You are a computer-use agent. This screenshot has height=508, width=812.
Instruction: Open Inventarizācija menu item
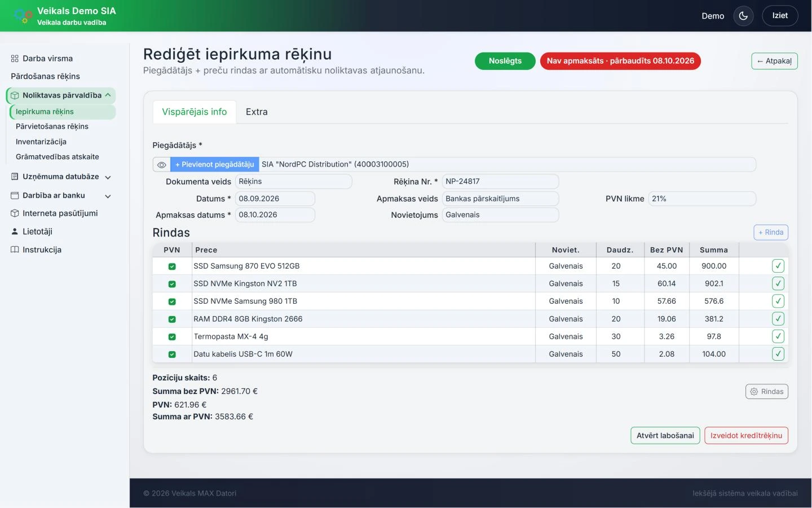[41, 142]
